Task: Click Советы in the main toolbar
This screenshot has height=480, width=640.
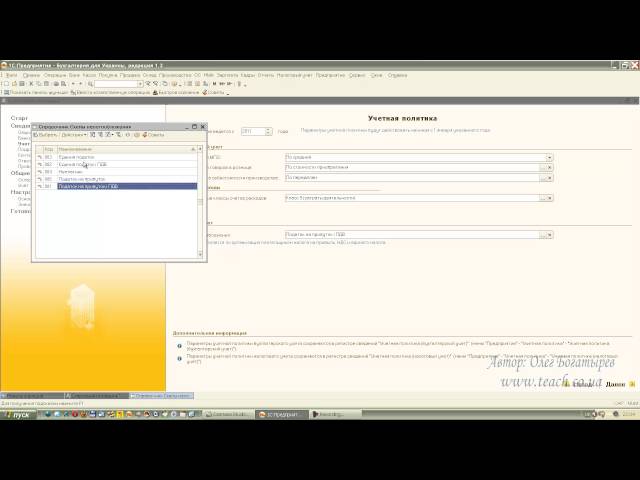Action: coord(213,93)
